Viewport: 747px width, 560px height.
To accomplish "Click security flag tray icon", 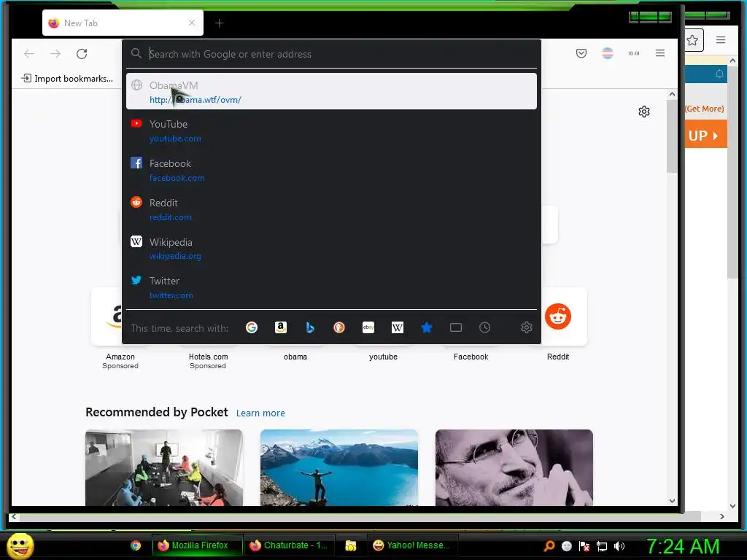I will (x=584, y=546).
